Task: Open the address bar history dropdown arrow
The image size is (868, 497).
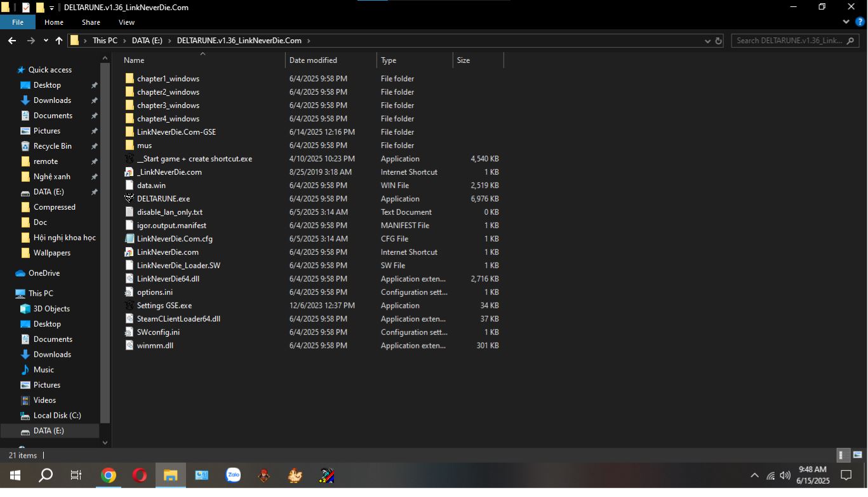Action: [707, 40]
